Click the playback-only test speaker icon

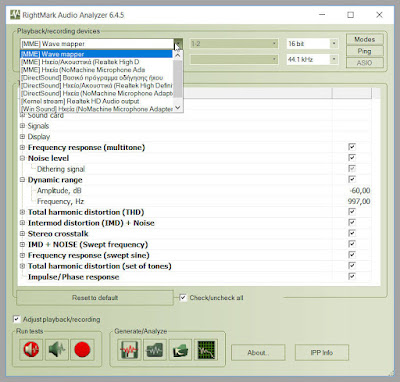(x=31, y=350)
